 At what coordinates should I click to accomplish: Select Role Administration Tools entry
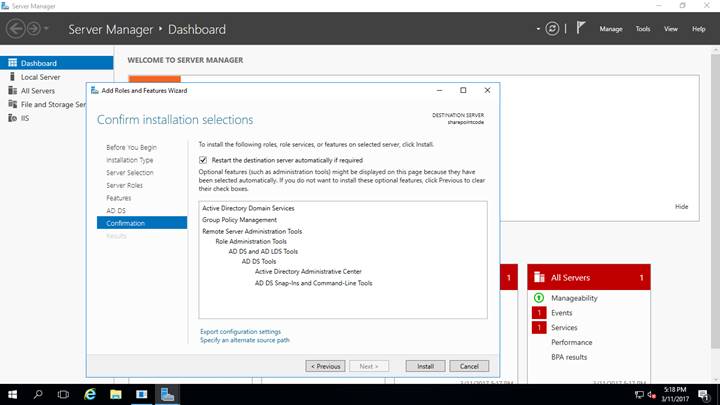251,242
